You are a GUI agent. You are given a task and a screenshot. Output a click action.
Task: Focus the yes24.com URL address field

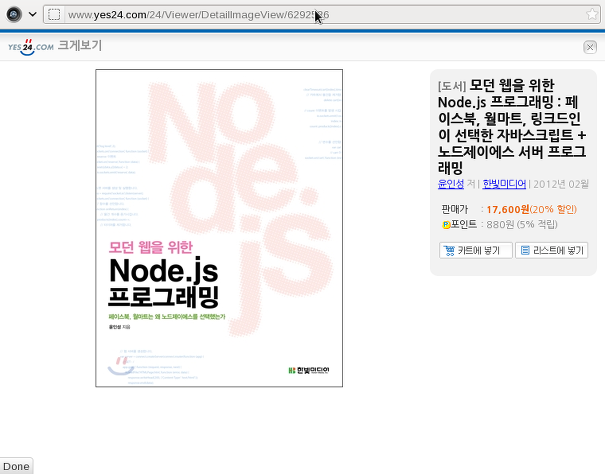324,15
